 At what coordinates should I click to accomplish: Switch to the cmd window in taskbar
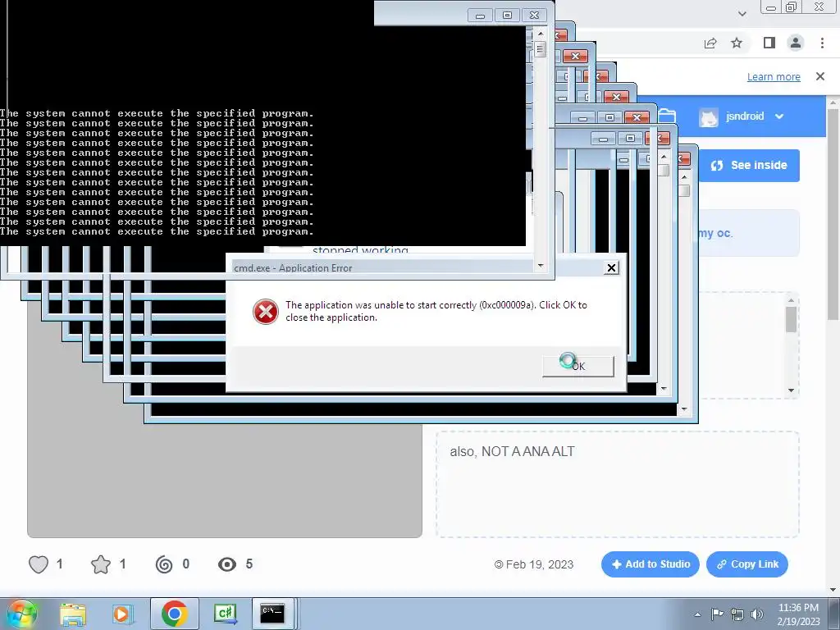[272, 614]
